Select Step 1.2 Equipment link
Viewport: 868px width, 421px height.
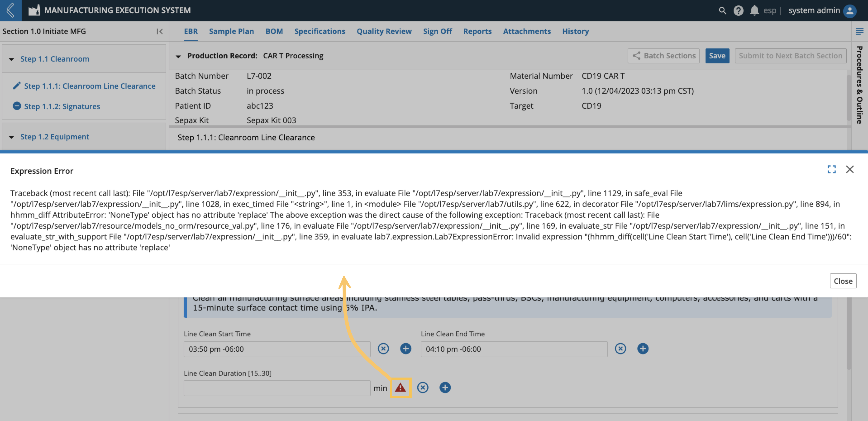pos(55,136)
